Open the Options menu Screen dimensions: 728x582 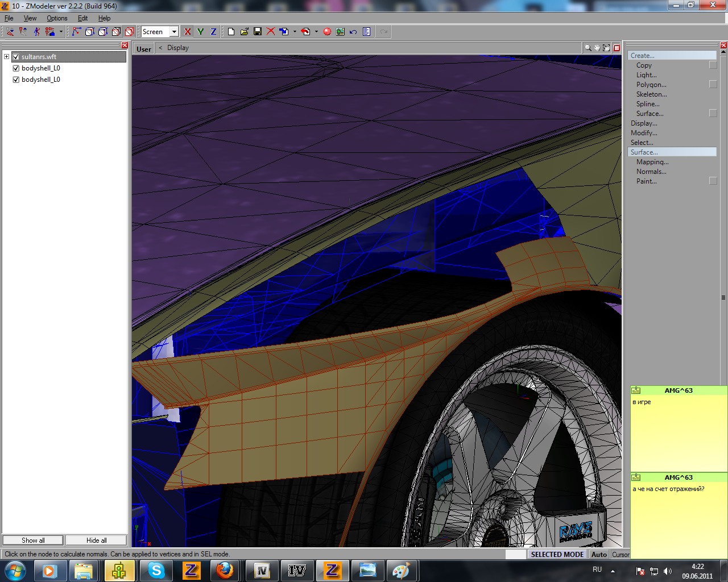(x=57, y=18)
